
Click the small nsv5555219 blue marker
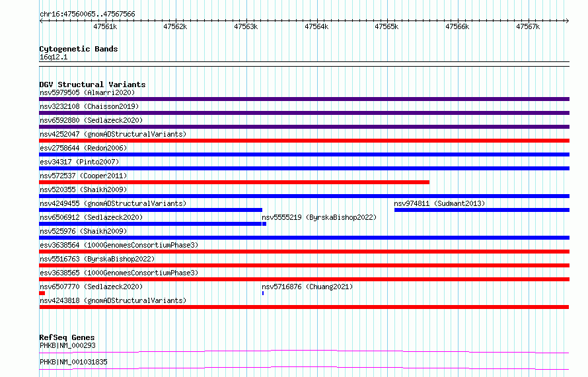[x=264, y=224]
